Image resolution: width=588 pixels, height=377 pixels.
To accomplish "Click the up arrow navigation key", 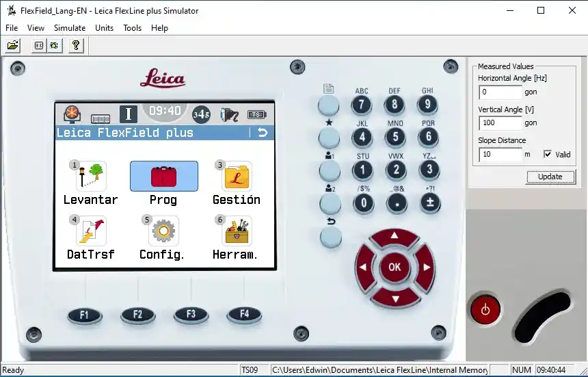I will pyautogui.click(x=395, y=236).
